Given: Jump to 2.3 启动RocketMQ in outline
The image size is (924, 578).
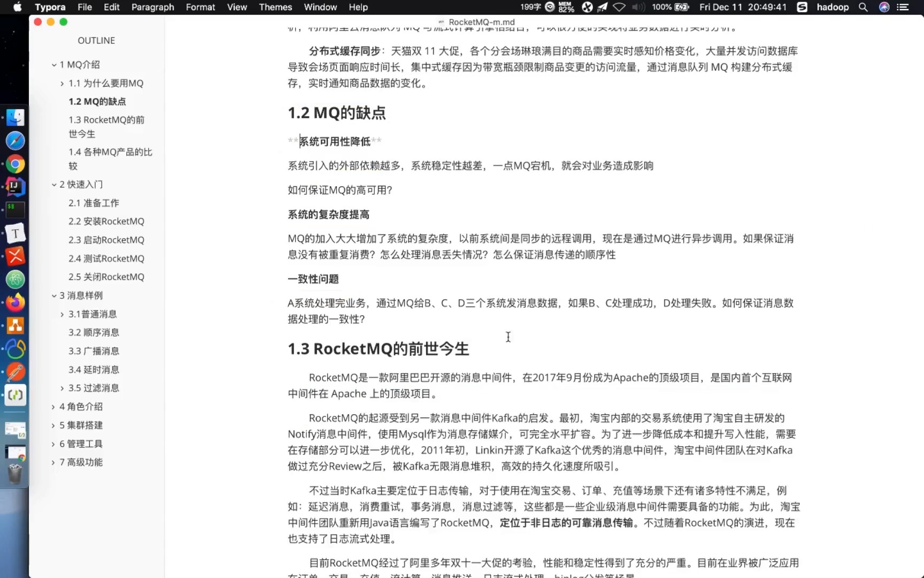Looking at the screenshot, I should [106, 240].
